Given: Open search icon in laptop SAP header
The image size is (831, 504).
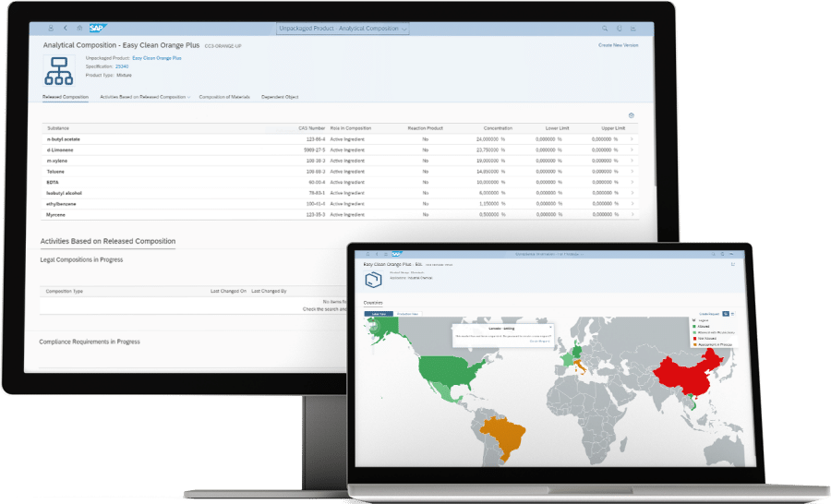Looking at the screenshot, I should click(x=713, y=255).
